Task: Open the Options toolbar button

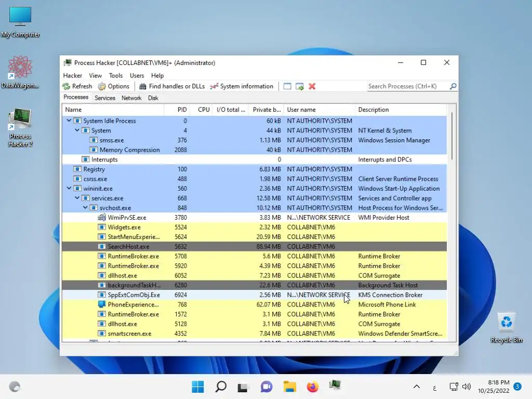Action: click(x=114, y=86)
